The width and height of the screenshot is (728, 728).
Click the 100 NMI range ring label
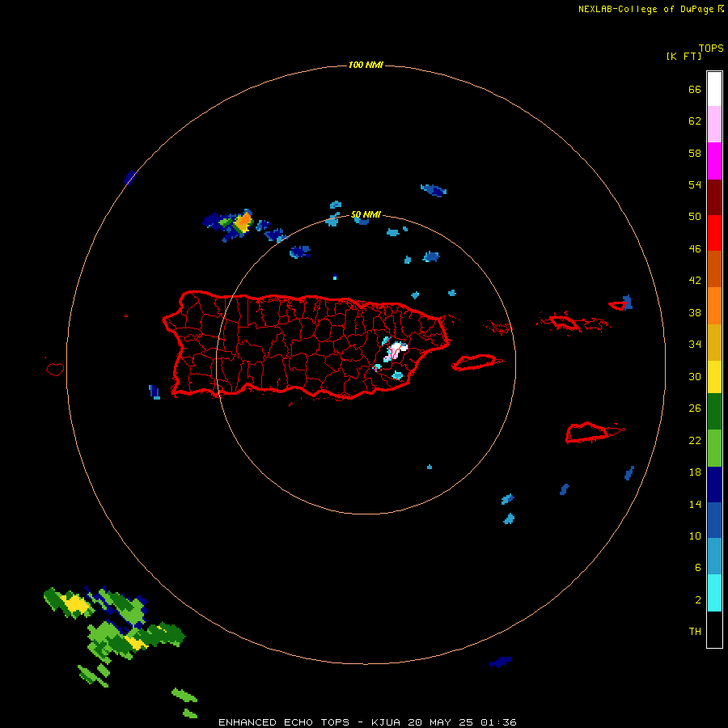click(x=366, y=65)
